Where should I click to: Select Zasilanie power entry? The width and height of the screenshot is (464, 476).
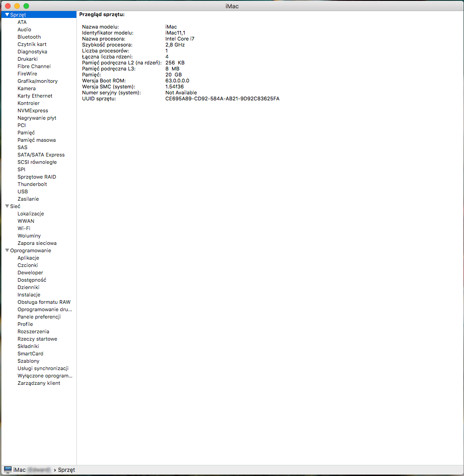pos(28,199)
